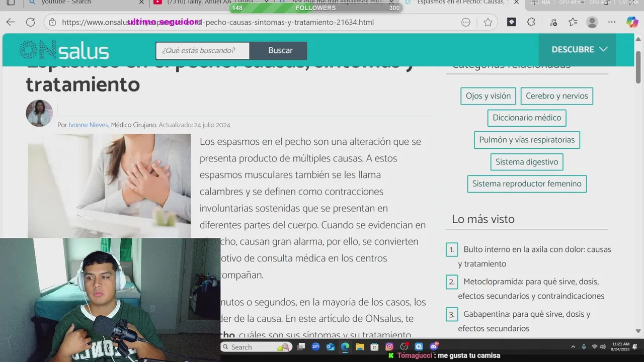Open the 'Cerebro y nervios' category

[x=557, y=96]
